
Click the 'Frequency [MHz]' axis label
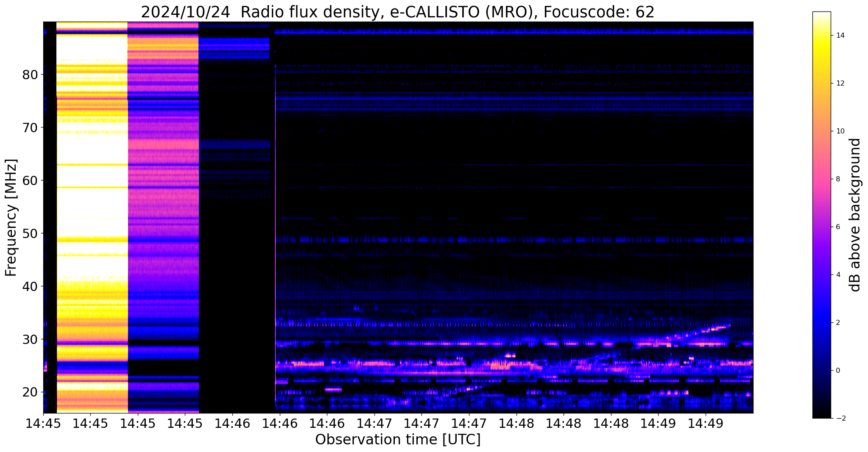coord(11,217)
